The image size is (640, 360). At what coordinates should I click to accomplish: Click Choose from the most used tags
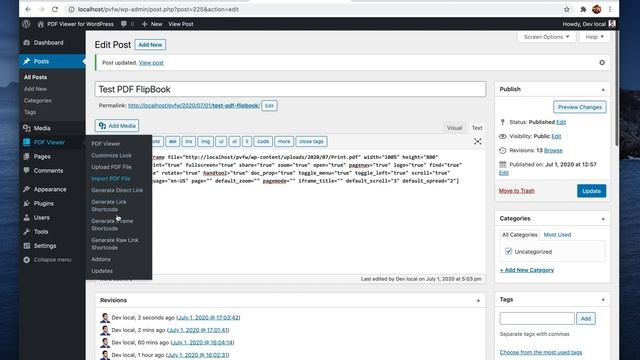[x=541, y=352]
